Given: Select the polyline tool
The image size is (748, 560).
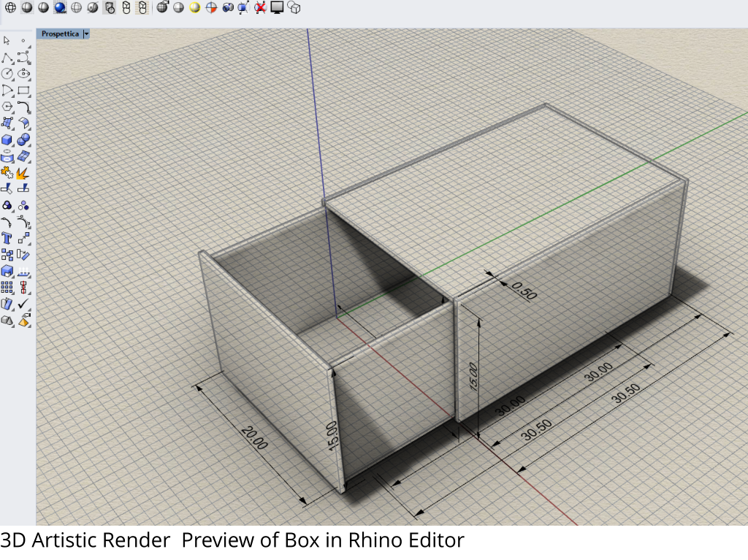Looking at the screenshot, I should tap(7, 58).
